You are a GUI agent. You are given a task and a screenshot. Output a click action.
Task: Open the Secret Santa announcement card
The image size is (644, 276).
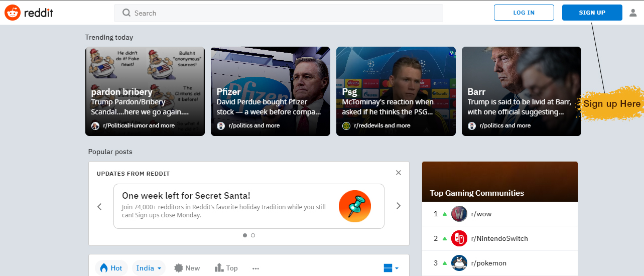pos(249,206)
